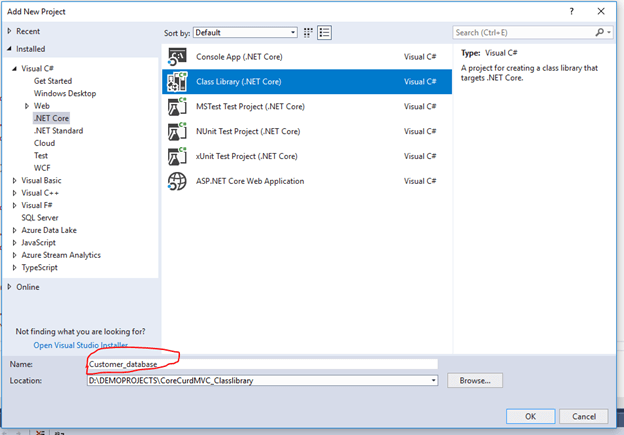Image resolution: width=624 pixels, height=435 pixels.
Task: Expand the Web node arrow
Action: pyautogui.click(x=27, y=106)
